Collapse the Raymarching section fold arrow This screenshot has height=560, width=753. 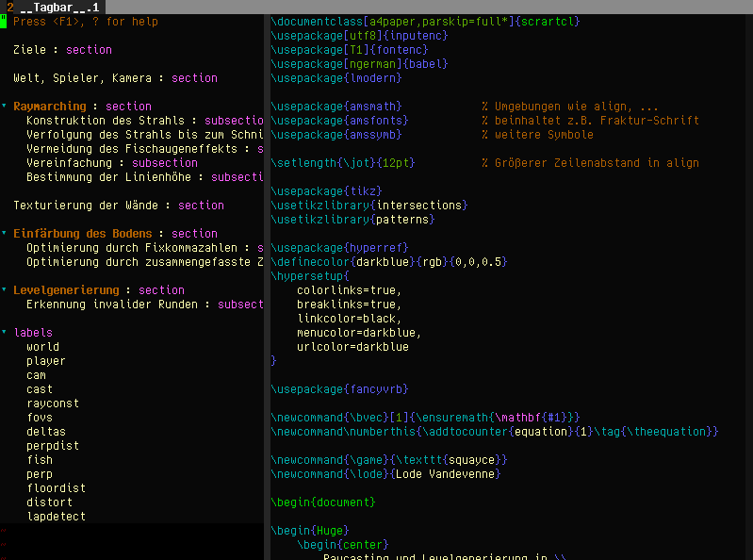[4, 107]
